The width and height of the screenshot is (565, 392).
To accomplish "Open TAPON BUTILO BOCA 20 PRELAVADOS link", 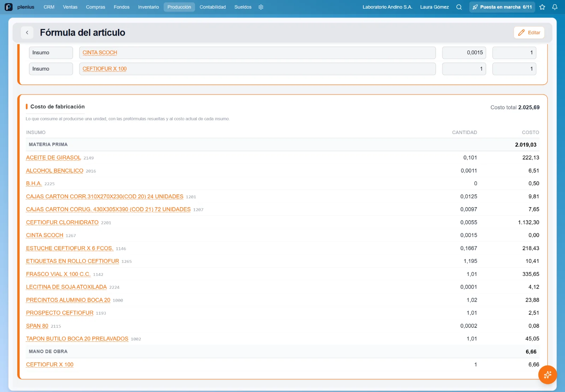I will coord(77,339).
